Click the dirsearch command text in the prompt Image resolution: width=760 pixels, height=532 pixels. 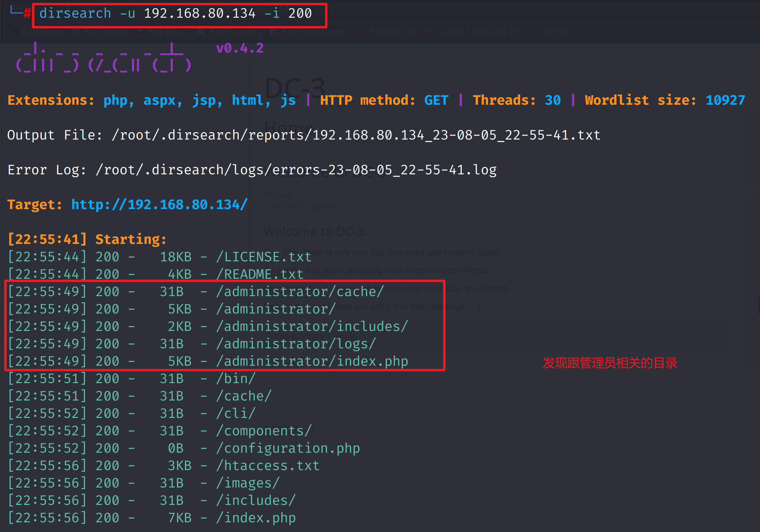tap(176, 13)
